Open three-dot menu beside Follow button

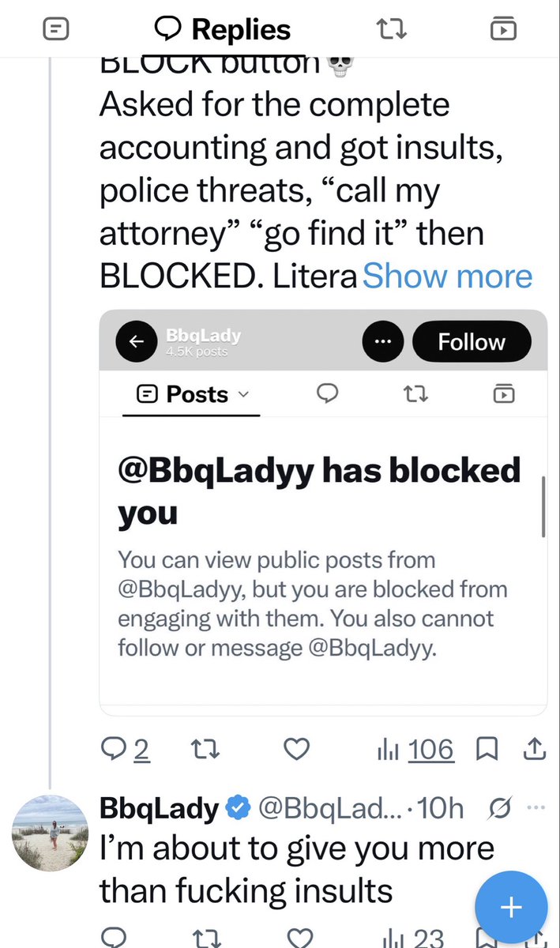click(x=383, y=341)
